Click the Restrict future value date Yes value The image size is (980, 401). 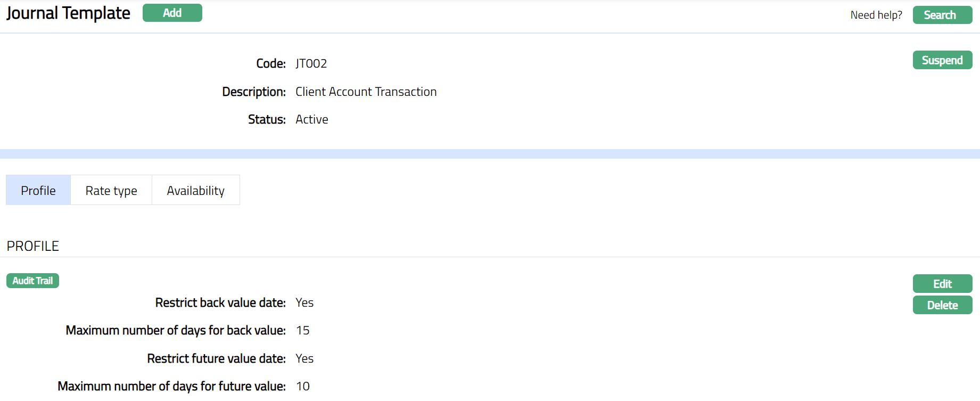tap(304, 358)
